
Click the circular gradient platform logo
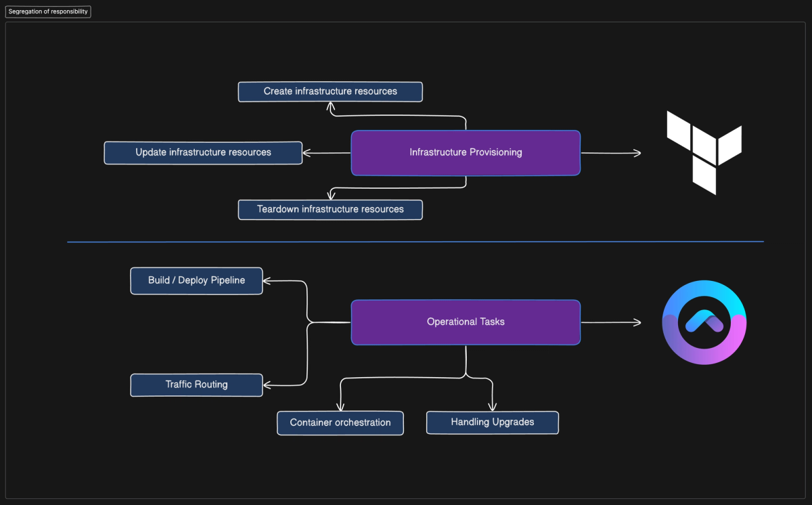[704, 322]
